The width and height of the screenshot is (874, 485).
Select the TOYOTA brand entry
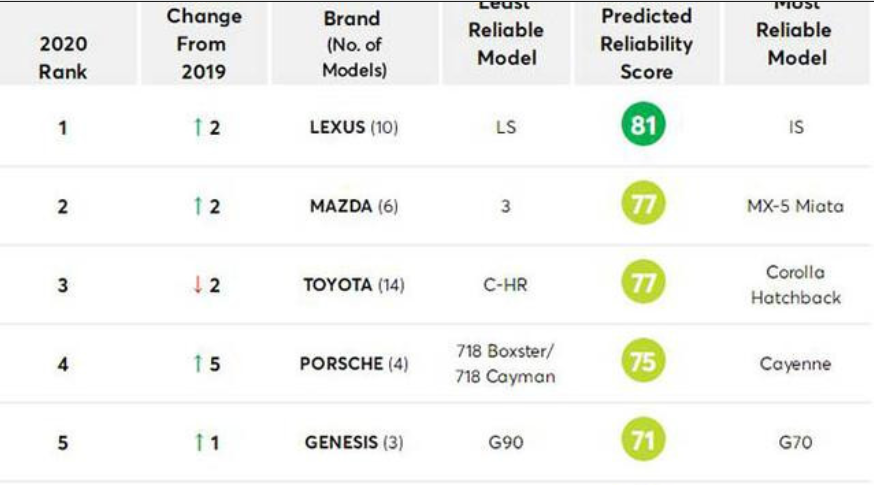point(337,285)
